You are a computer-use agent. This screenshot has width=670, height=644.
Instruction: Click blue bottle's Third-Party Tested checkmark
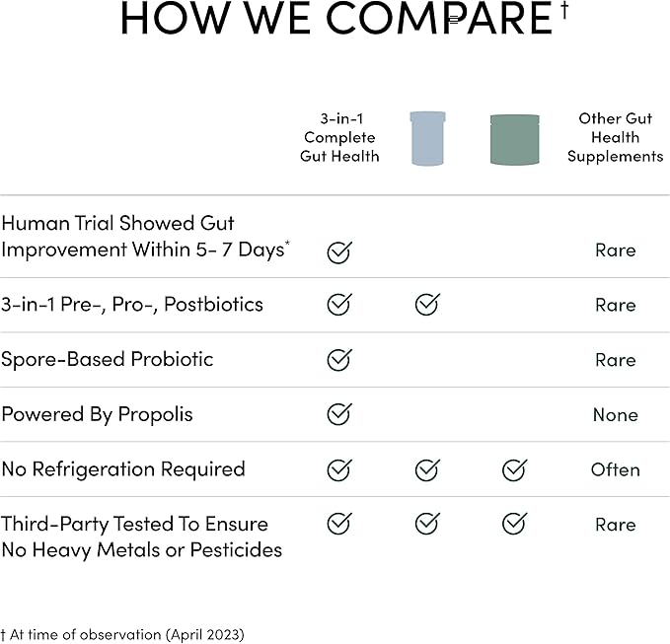tap(426, 524)
